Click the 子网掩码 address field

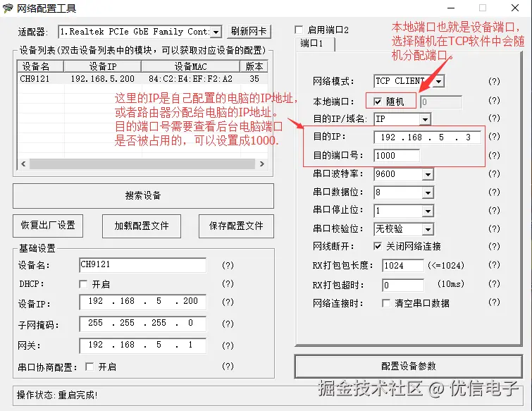click(x=142, y=324)
